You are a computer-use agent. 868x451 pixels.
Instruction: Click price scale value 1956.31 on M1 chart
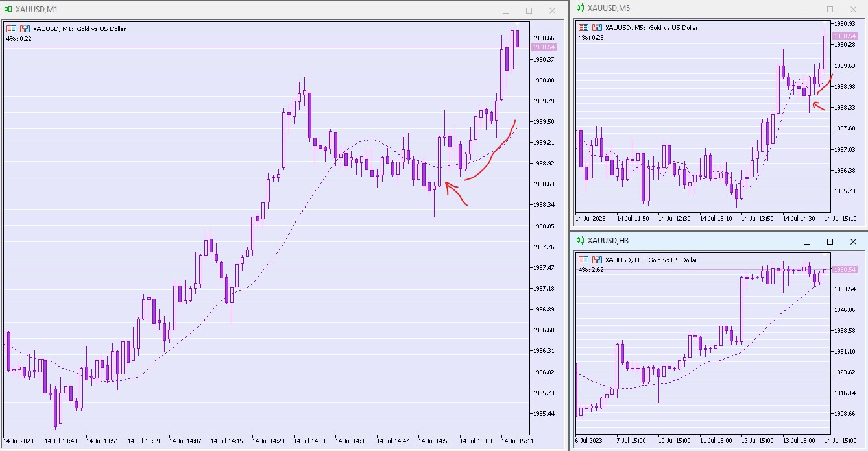pos(544,351)
